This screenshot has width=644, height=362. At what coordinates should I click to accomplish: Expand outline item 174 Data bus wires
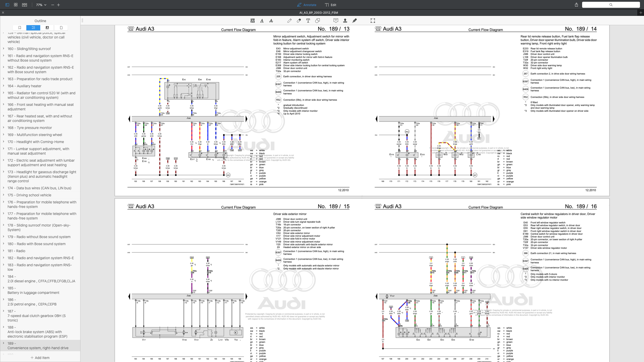[x=4, y=188]
